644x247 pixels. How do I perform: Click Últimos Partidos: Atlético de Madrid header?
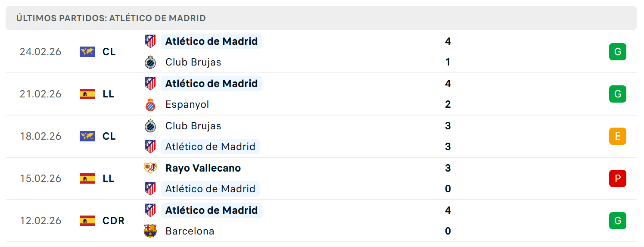coord(111,18)
